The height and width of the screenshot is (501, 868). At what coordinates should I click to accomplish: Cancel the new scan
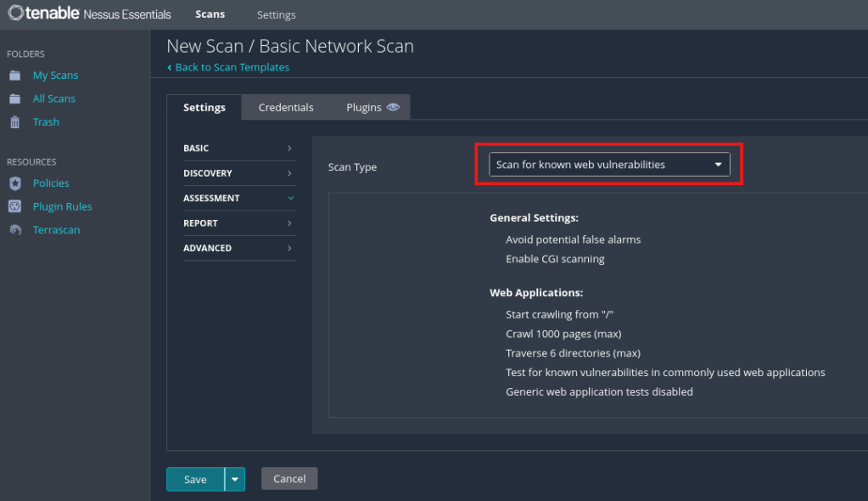[x=289, y=479]
